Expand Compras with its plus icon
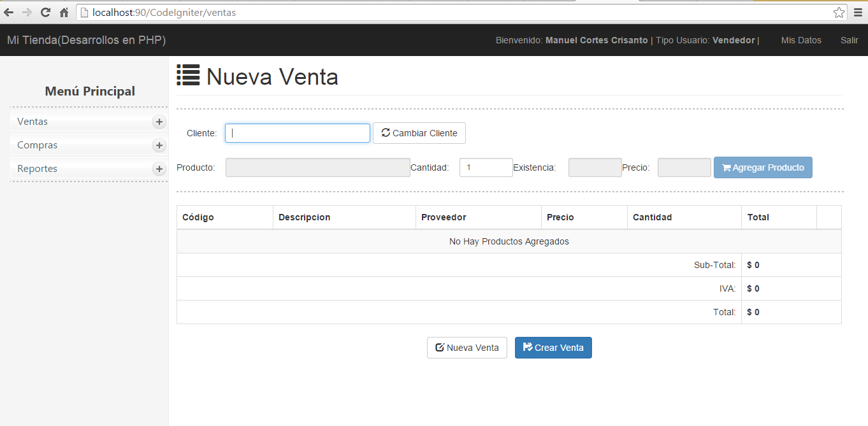This screenshot has height=426, width=868. 159,145
